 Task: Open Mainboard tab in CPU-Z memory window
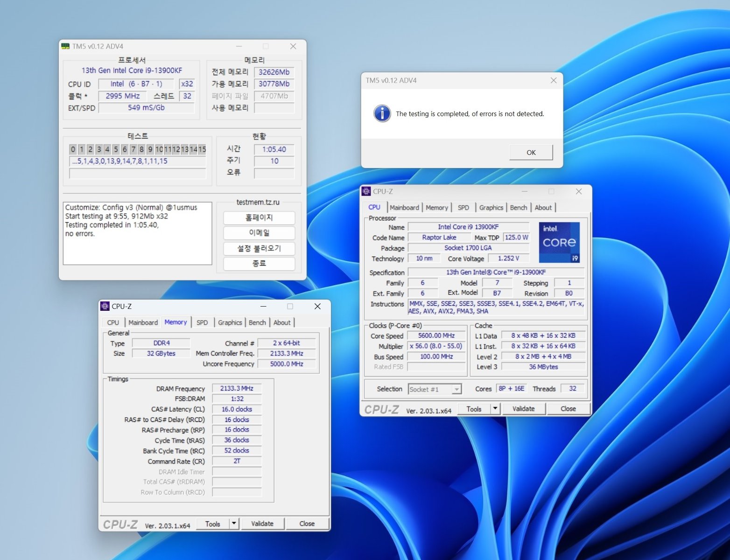coord(143,322)
